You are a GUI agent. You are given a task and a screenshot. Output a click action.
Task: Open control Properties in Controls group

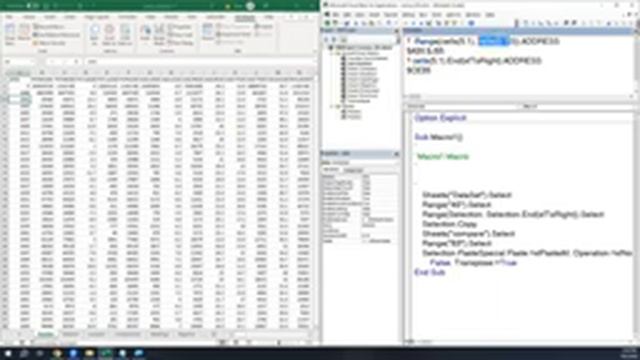[x=180, y=27]
